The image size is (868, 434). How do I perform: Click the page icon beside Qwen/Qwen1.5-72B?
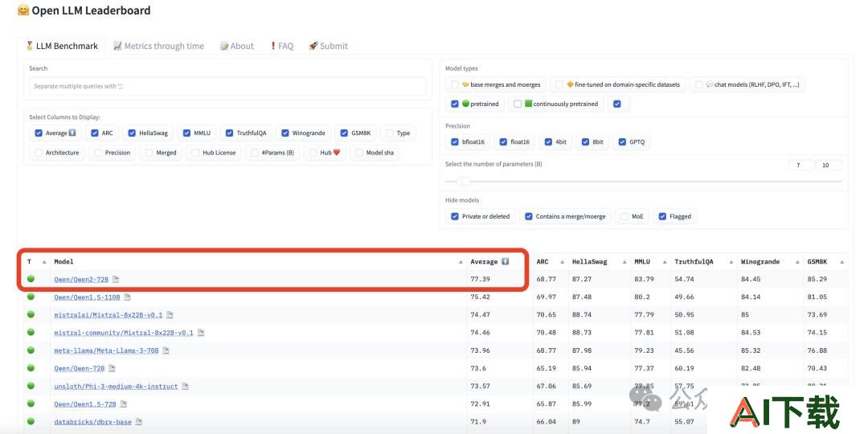(x=124, y=404)
